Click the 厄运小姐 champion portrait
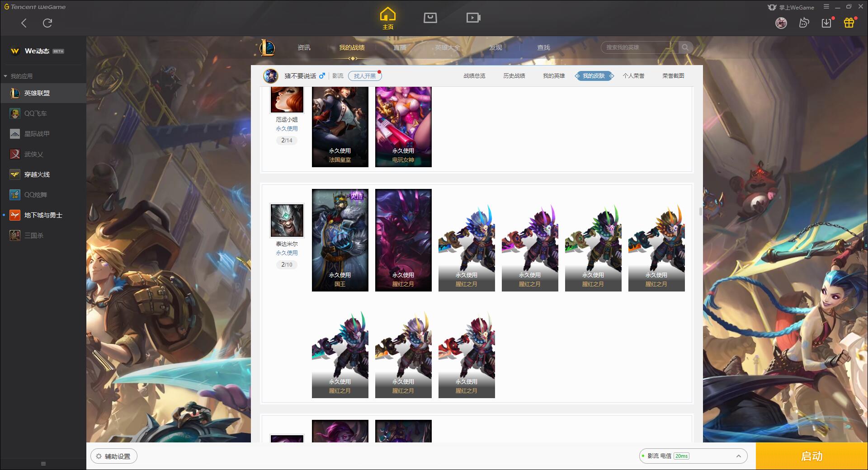Screen dimensions: 868x470 [x=287, y=99]
